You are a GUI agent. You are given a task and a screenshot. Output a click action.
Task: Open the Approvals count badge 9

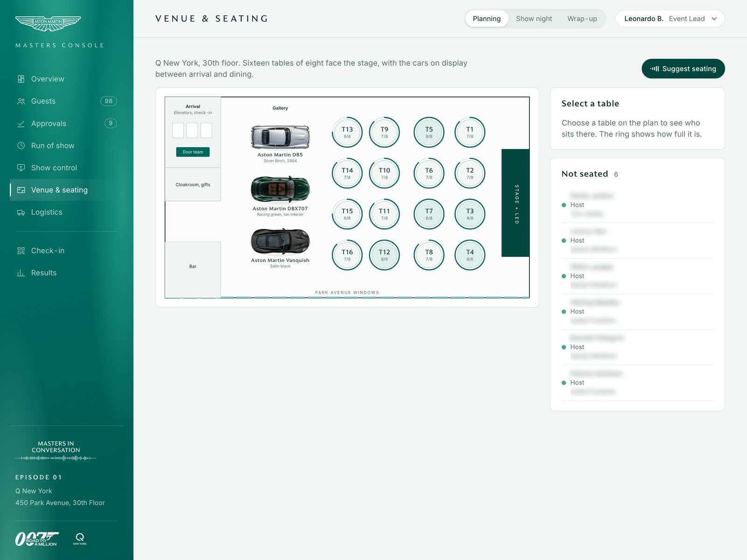(111, 123)
